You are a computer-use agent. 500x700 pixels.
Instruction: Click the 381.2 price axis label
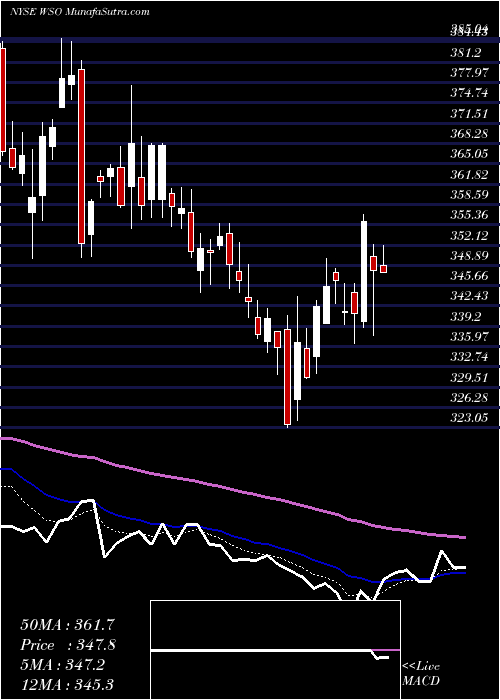coord(466,53)
